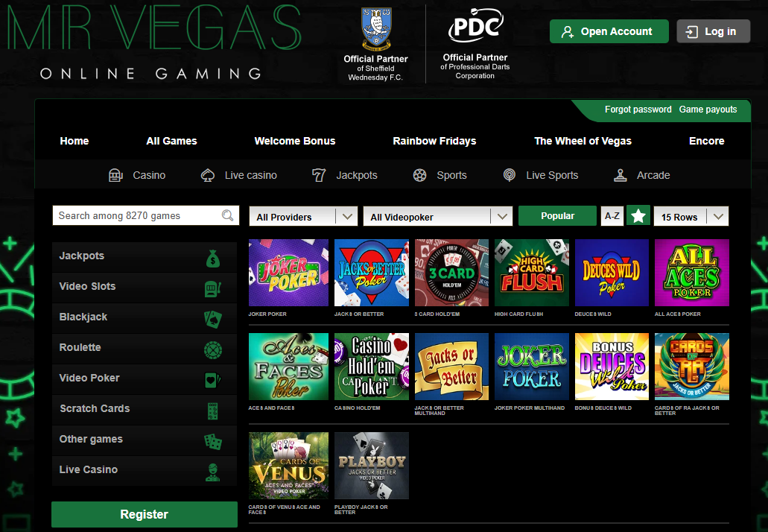Launch Cards of Venus video poker
The image size is (768, 532).
click(288, 466)
